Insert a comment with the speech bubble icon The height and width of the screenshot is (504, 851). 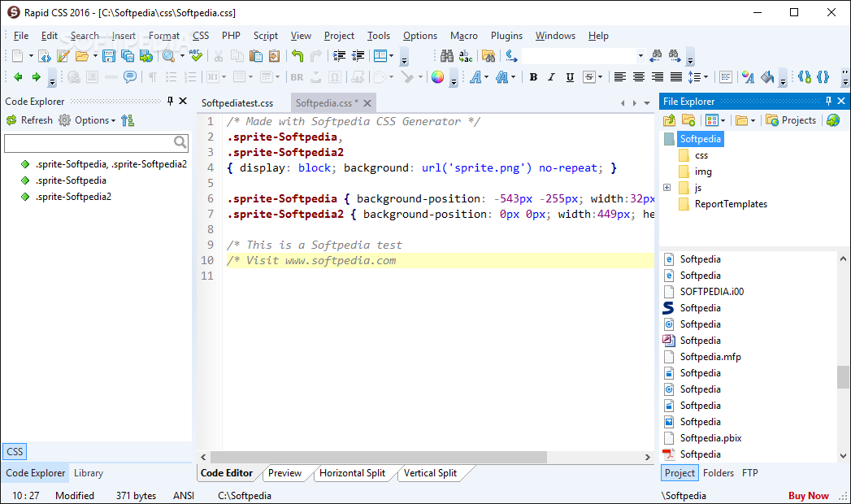tap(130, 77)
